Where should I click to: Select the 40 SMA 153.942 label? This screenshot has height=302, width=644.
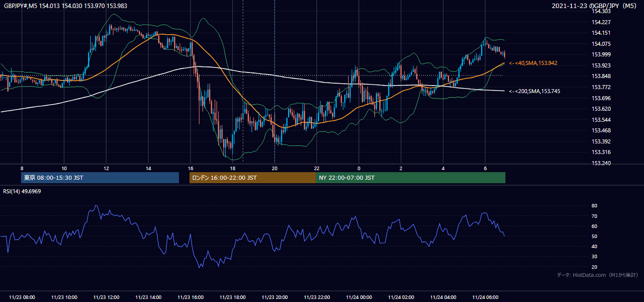coord(533,63)
